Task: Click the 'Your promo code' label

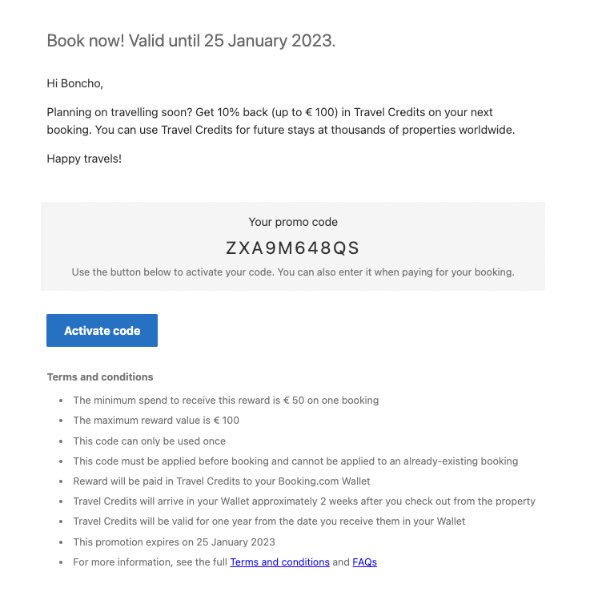Action: (293, 222)
